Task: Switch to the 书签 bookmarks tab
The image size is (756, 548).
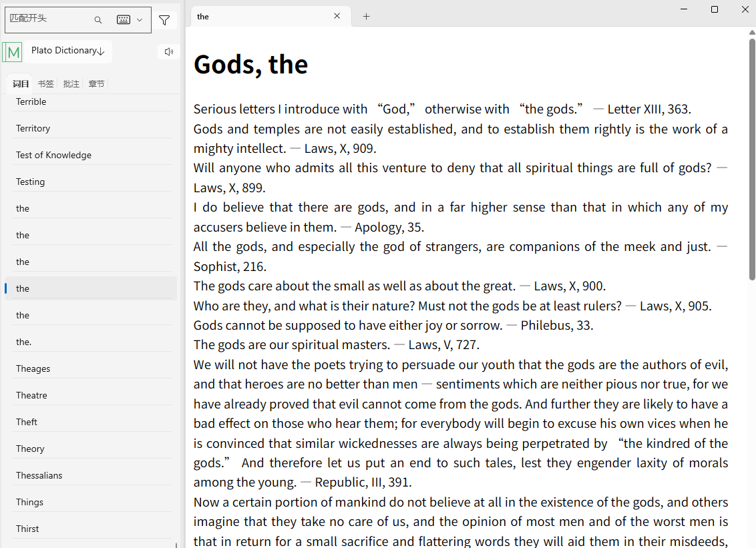Action: click(x=45, y=83)
